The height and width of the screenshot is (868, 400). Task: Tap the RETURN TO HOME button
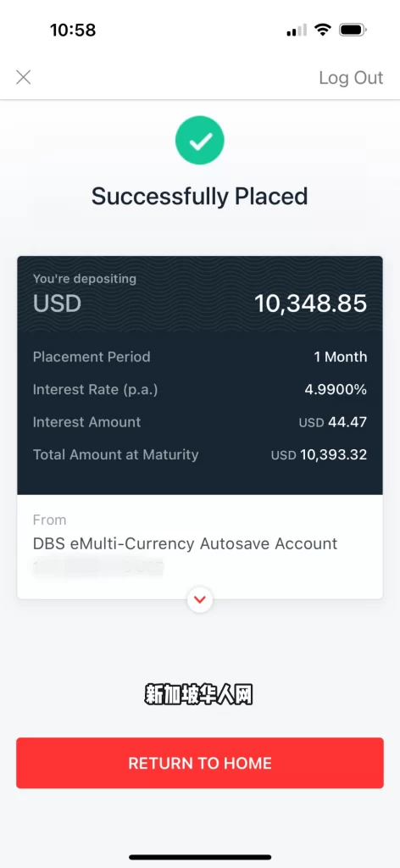click(200, 763)
